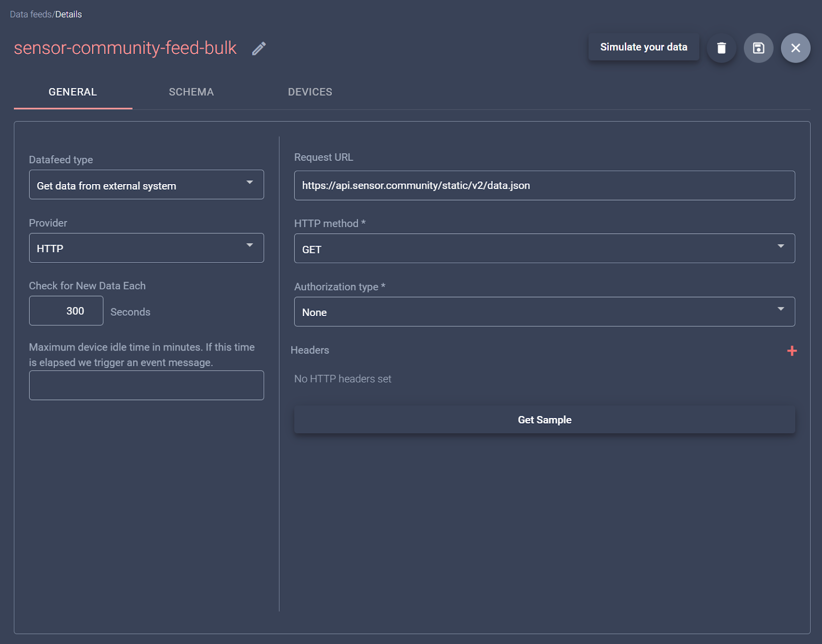Add a new HTTP header with the plus icon

792,351
